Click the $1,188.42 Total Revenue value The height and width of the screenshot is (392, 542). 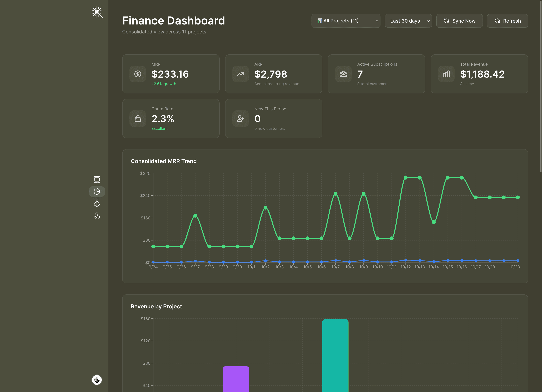pyautogui.click(x=482, y=74)
